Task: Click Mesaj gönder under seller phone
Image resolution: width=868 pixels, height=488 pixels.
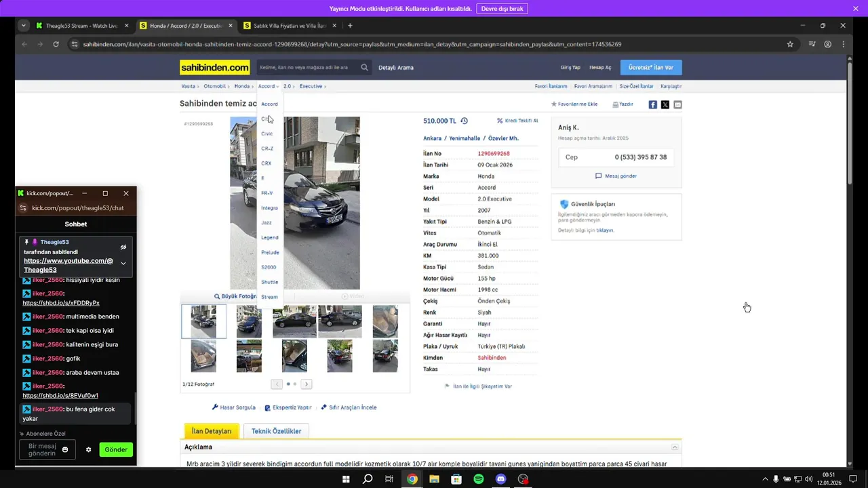Action: pyautogui.click(x=616, y=176)
